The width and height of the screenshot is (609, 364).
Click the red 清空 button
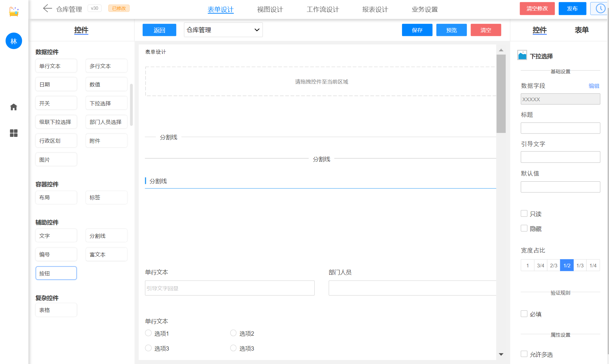pyautogui.click(x=486, y=30)
